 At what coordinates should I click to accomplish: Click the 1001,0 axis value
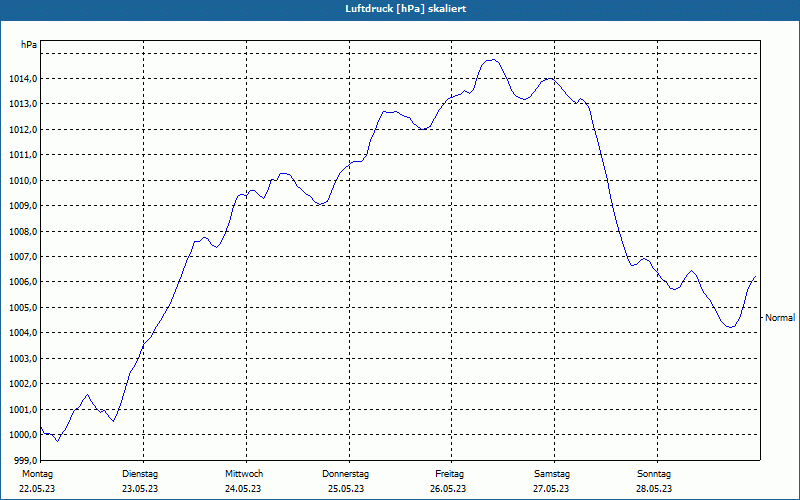(x=23, y=410)
